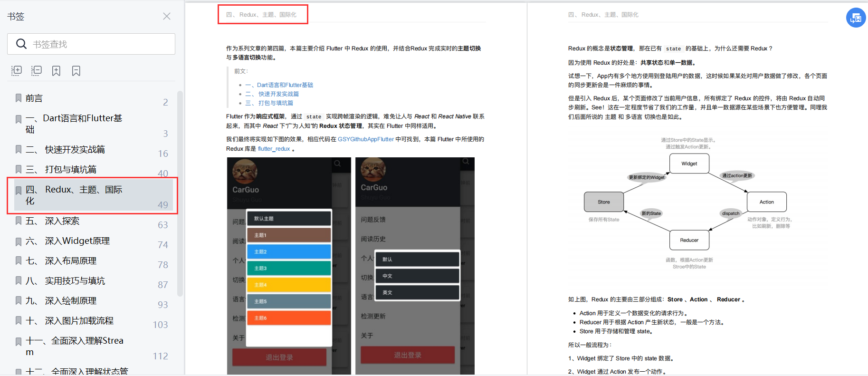
Task: Open link 二、快速开发实战篇 in document
Action: coord(272,94)
